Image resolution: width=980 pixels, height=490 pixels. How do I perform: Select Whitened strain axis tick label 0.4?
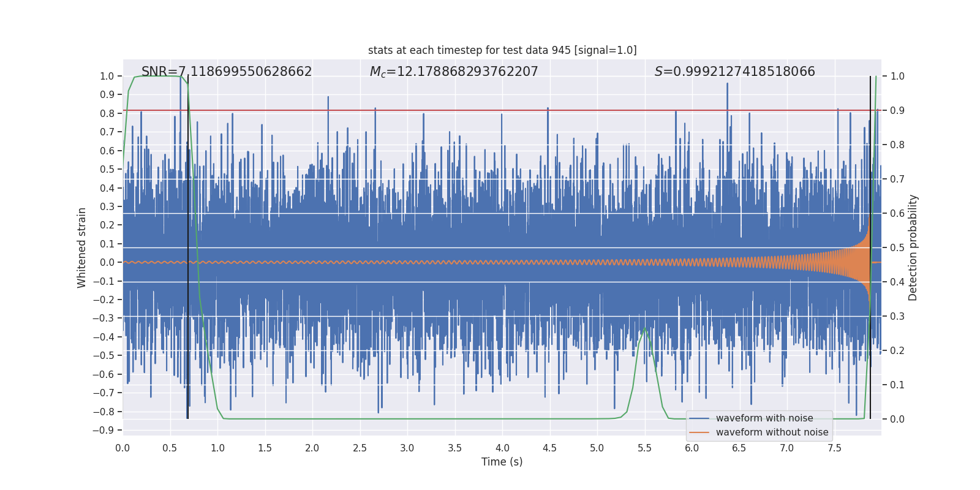107,188
